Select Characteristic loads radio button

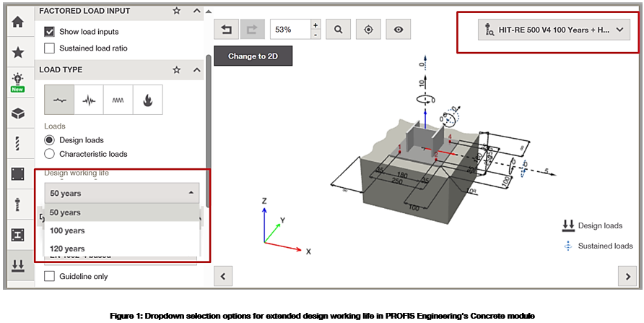49,154
